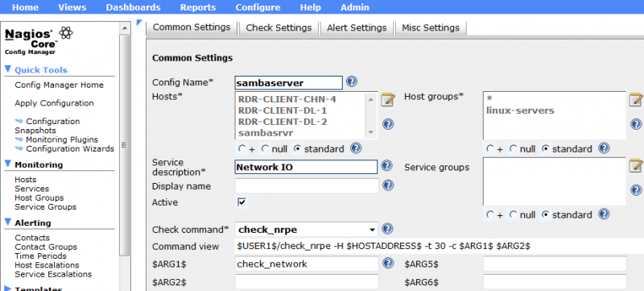The height and width of the screenshot is (291, 644).
Task: Click edit notepad icon next to Service groups
Action: [x=636, y=165]
